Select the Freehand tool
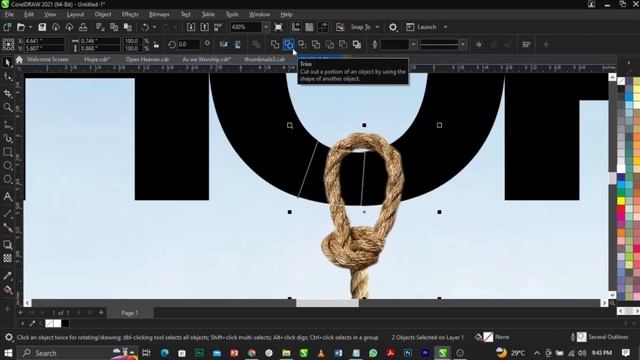 [7, 124]
